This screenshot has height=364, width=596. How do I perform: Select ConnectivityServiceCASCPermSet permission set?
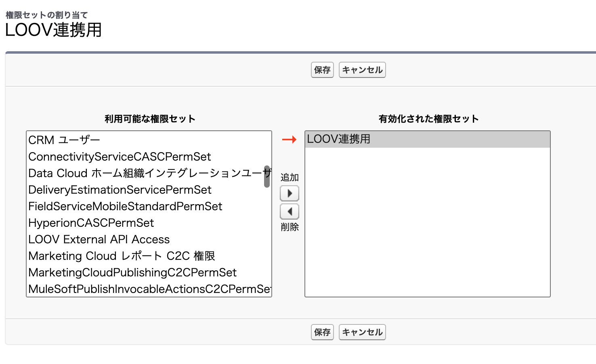(120, 157)
